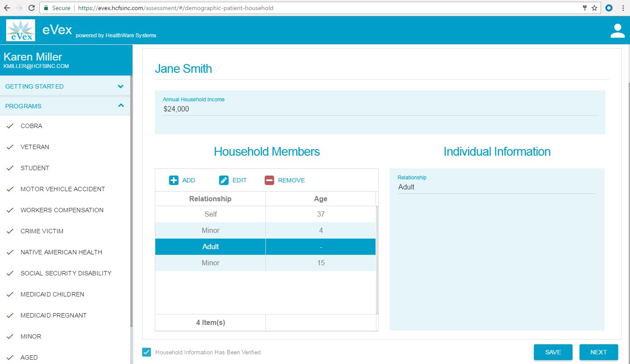Open the Relationship dropdown field
The width and height of the screenshot is (630, 364).
click(497, 187)
